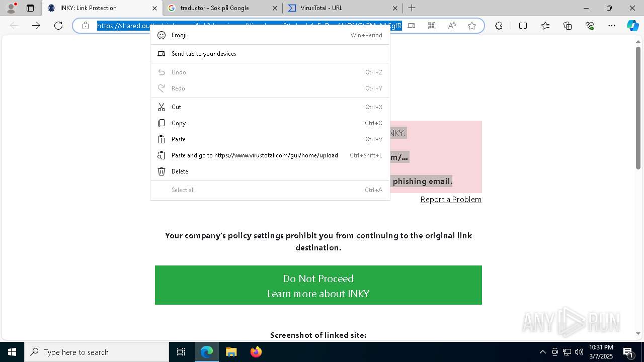Open the Edge profile icon
This screenshot has width=644, height=362.
coord(11,8)
